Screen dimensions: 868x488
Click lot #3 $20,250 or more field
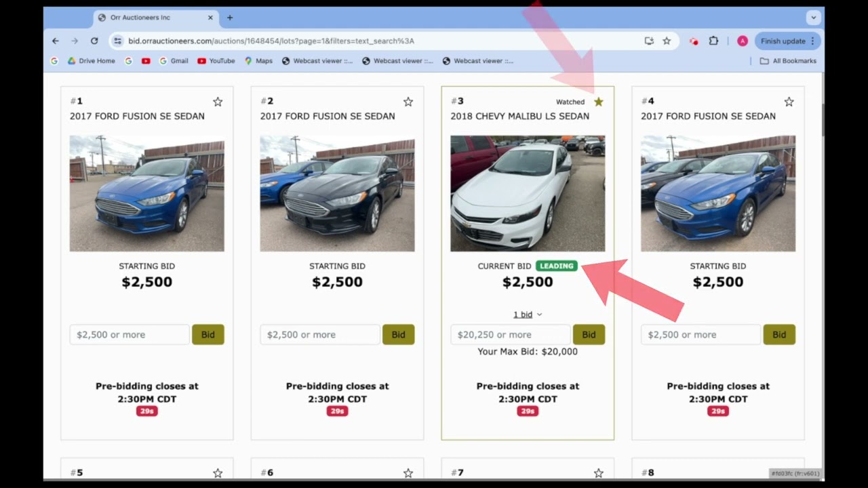pos(511,334)
